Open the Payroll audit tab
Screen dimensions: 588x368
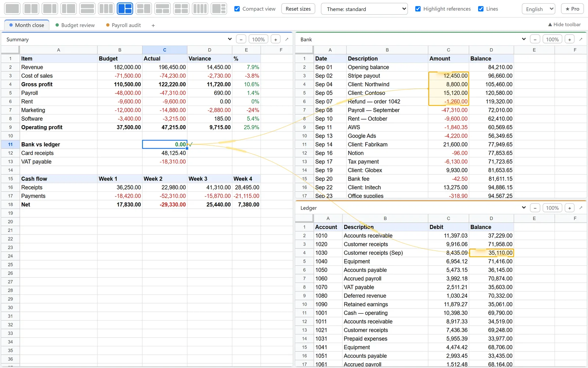coord(123,25)
